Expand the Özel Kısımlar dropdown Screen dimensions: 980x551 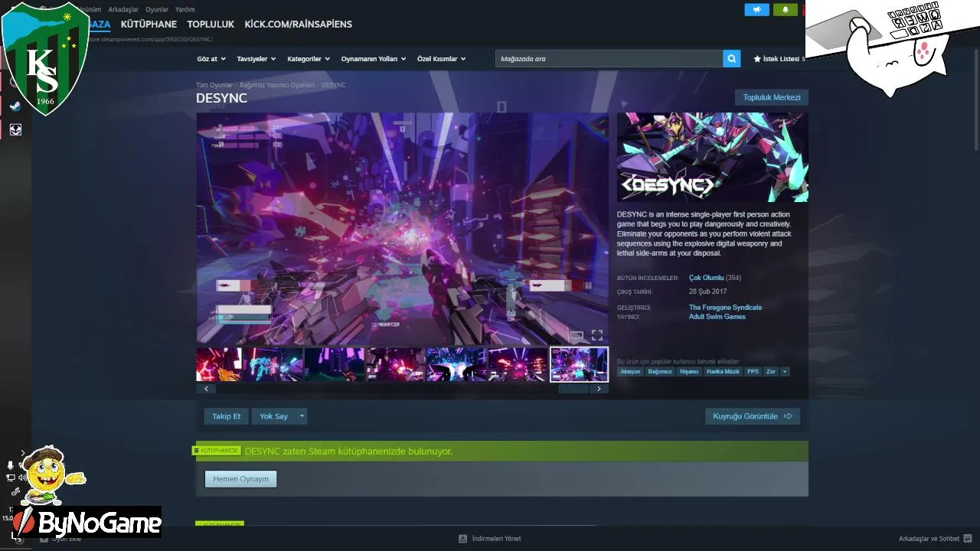tap(441, 59)
